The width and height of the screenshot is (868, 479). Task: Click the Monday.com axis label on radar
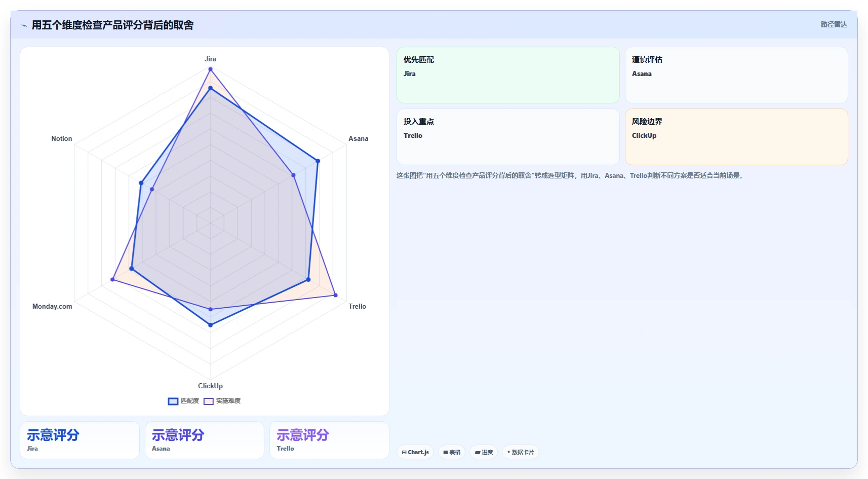point(52,306)
